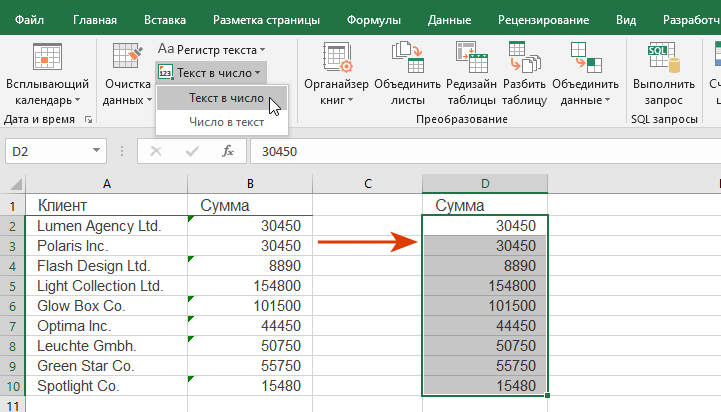The image size is (721, 412).
Task: Click the 123 Текст в число icon
Action: click(x=166, y=73)
